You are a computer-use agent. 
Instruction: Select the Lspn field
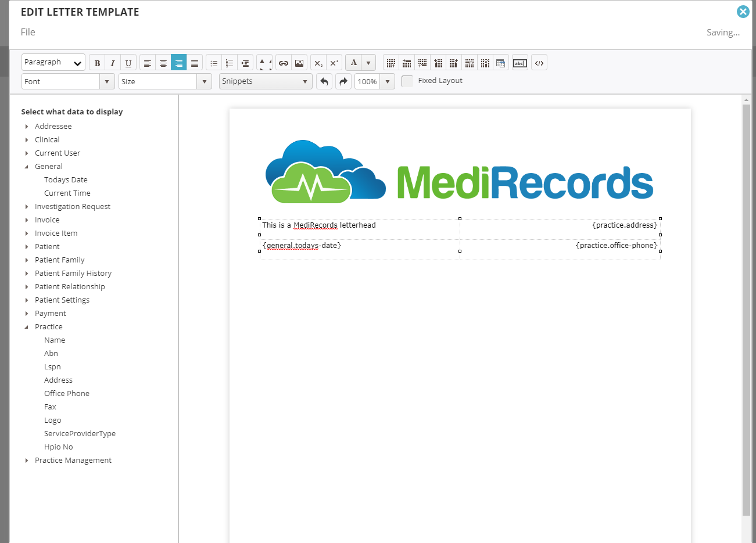[x=52, y=367]
